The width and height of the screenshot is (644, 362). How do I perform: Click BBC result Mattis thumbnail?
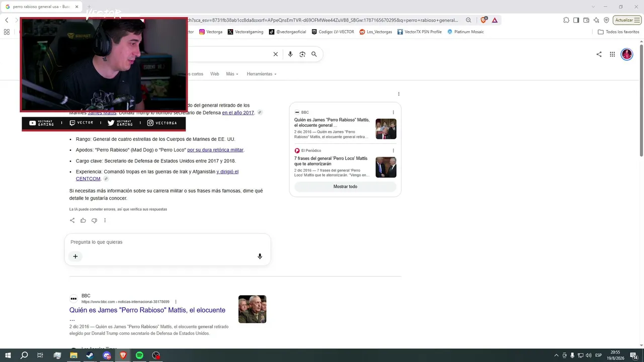coord(252,309)
